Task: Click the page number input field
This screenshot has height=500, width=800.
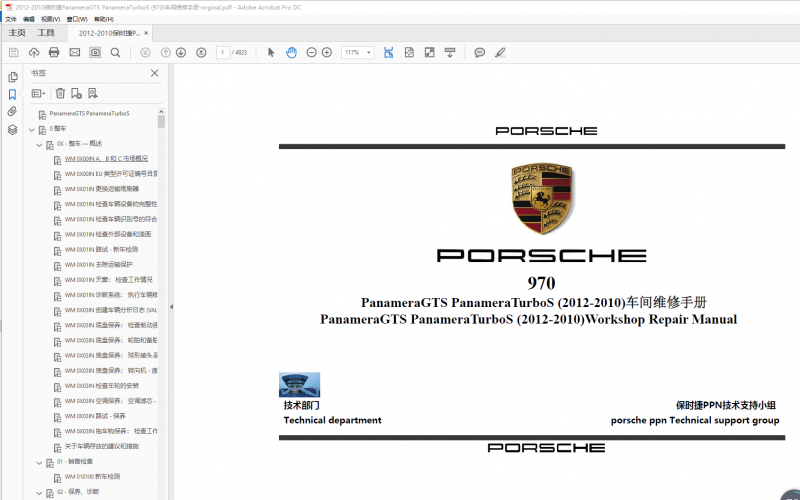Action: point(223,52)
